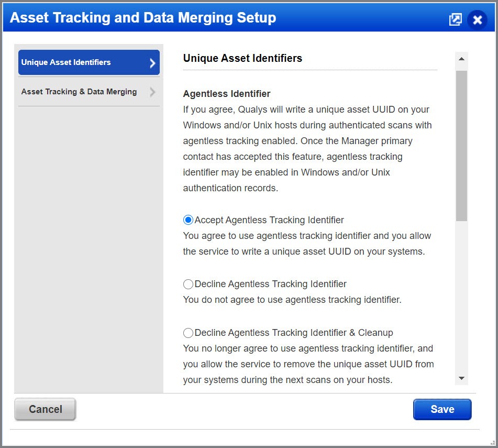
Task: Select Accept Agentless Tracking Identifier radio button
Action: click(188, 220)
